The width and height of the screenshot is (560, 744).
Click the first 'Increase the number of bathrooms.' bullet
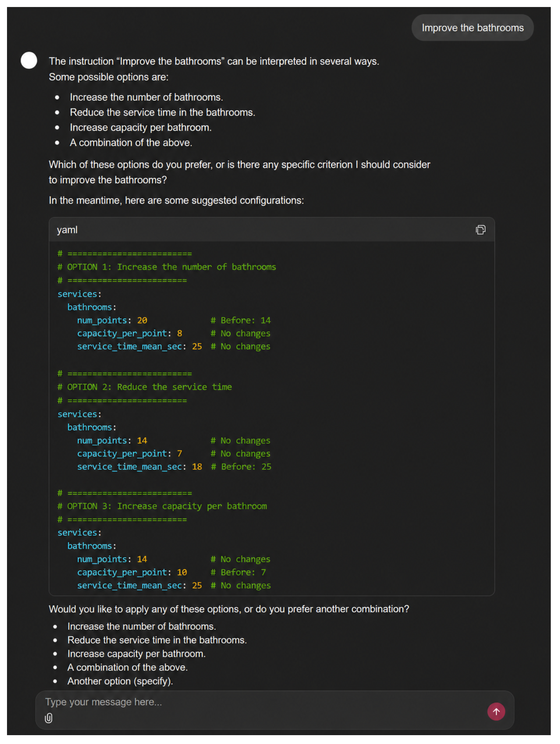point(146,97)
